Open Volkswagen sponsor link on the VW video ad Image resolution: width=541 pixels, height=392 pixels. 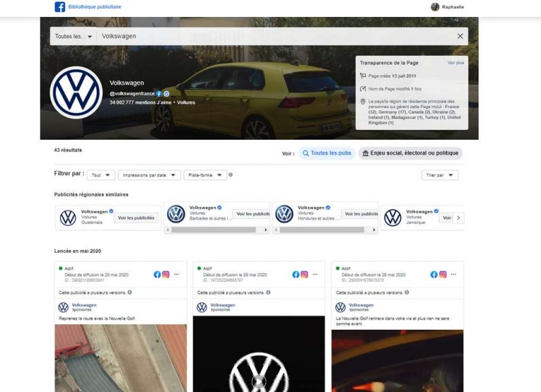[x=222, y=305]
